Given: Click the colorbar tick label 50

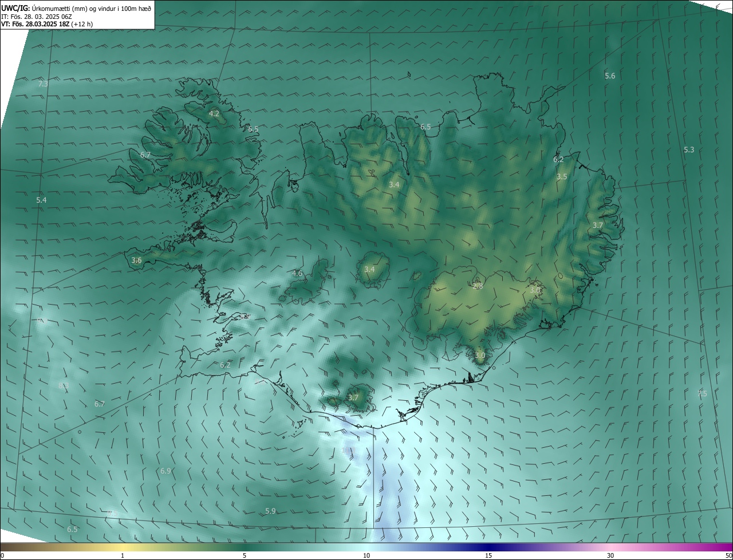Looking at the screenshot, I should coord(728,555).
